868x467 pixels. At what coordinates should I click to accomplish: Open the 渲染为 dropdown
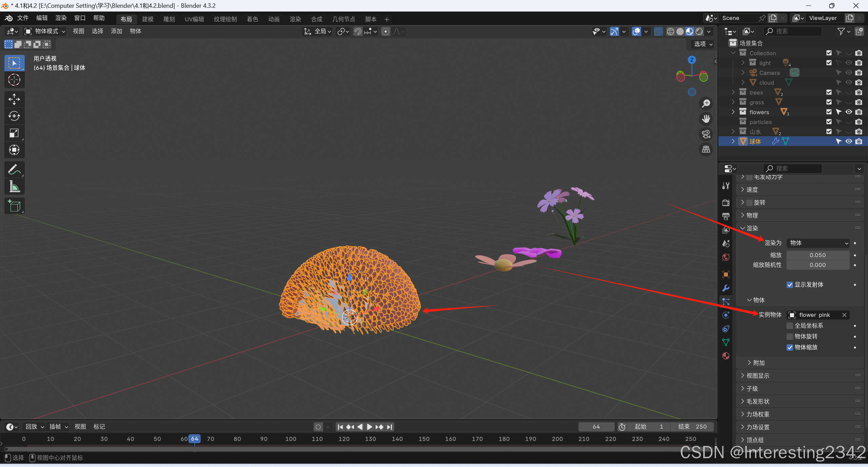[818, 243]
